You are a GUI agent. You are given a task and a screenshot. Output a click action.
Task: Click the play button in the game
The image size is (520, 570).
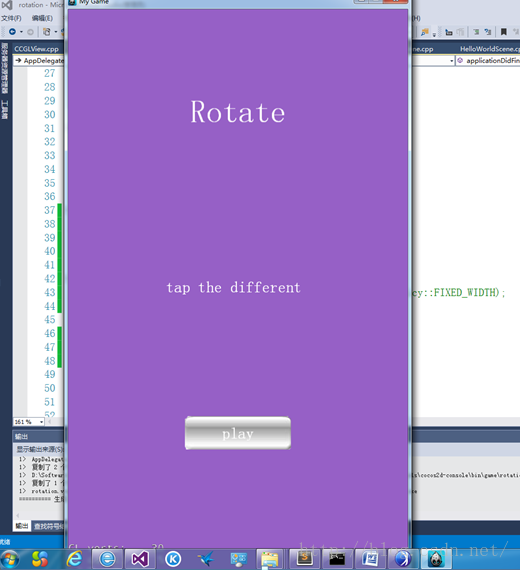(238, 433)
